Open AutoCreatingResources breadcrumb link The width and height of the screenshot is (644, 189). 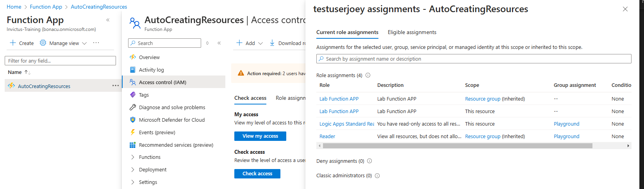point(99,7)
